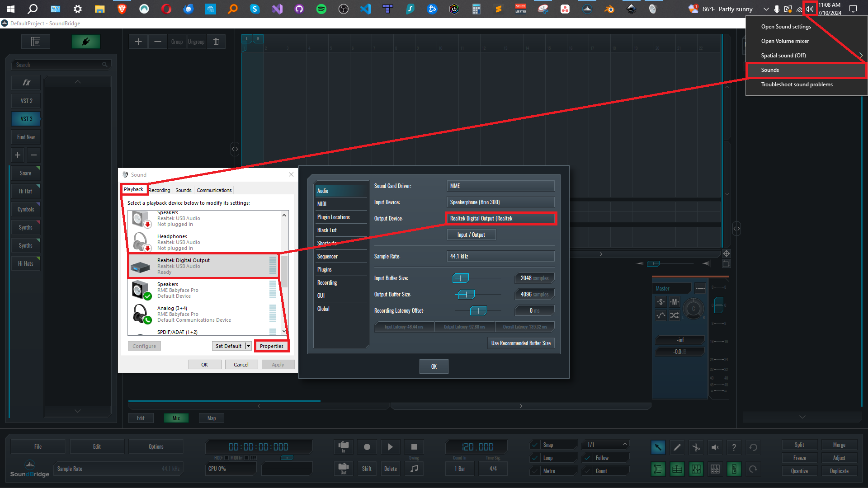Select the arrow pointer tool
Viewport: 868px width, 488px height.
pos(658,447)
